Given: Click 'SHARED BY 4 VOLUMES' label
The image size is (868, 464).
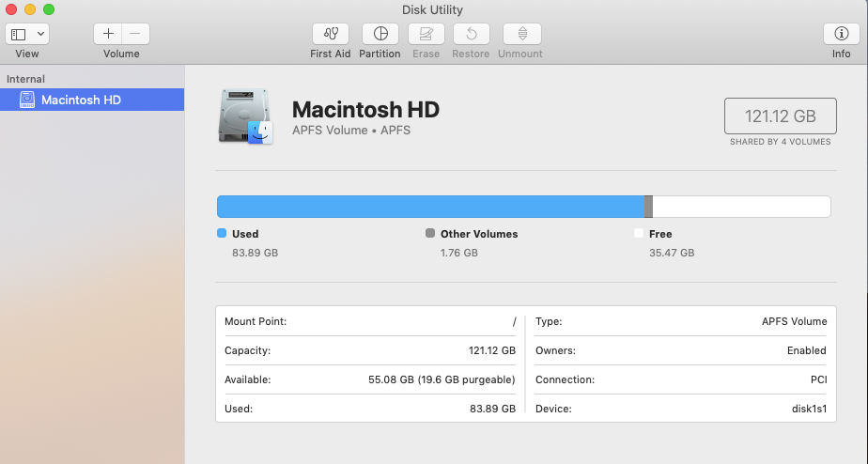Looking at the screenshot, I should click(x=781, y=142).
